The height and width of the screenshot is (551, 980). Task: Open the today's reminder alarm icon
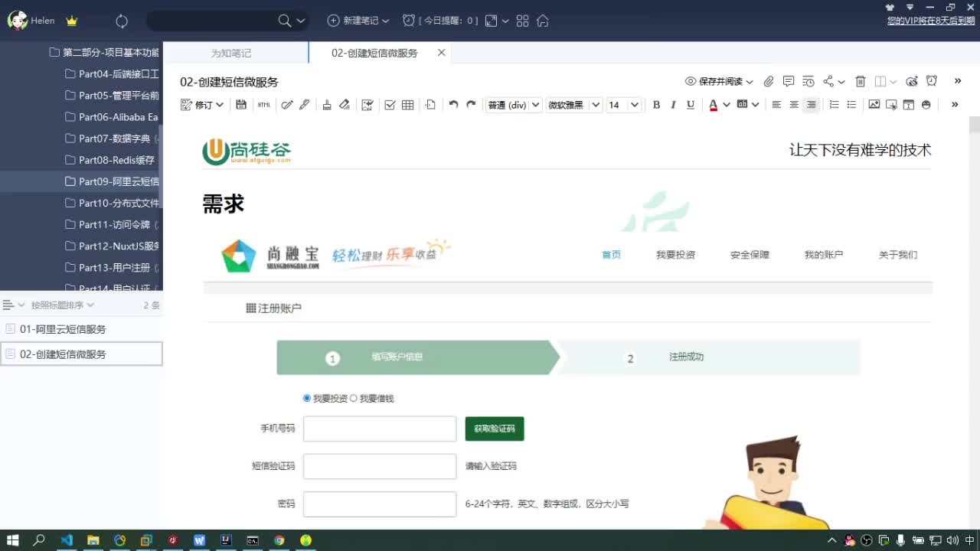pos(409,21)
